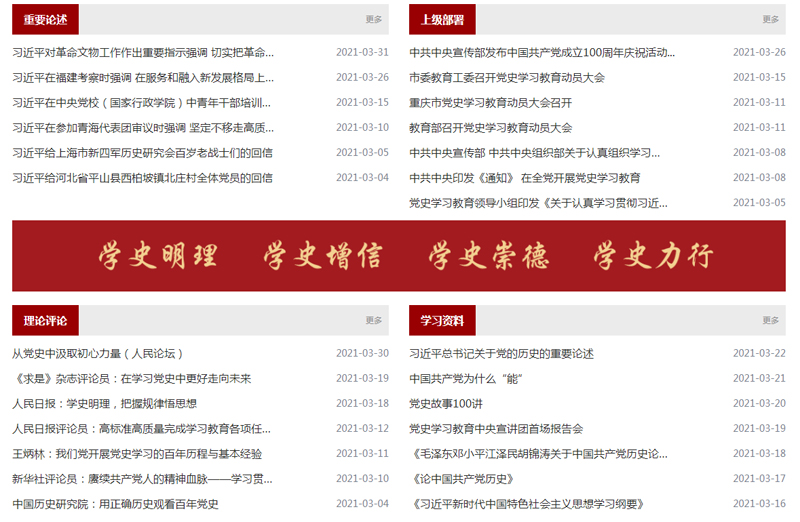Open 教育部召开党史学习教育动员大会 article
The image size is (800, 522).
click(x=491, y=127)
